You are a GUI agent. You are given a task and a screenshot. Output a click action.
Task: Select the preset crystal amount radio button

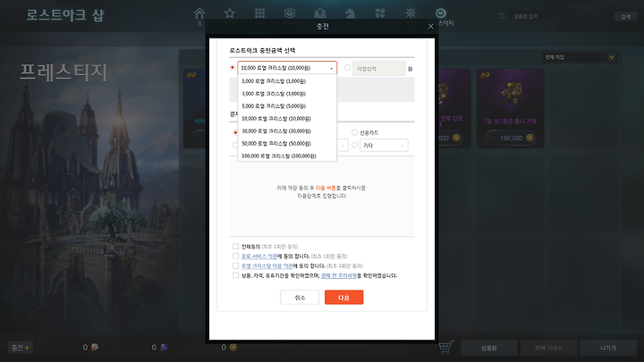pyautogui.click(x=233, y=67)
